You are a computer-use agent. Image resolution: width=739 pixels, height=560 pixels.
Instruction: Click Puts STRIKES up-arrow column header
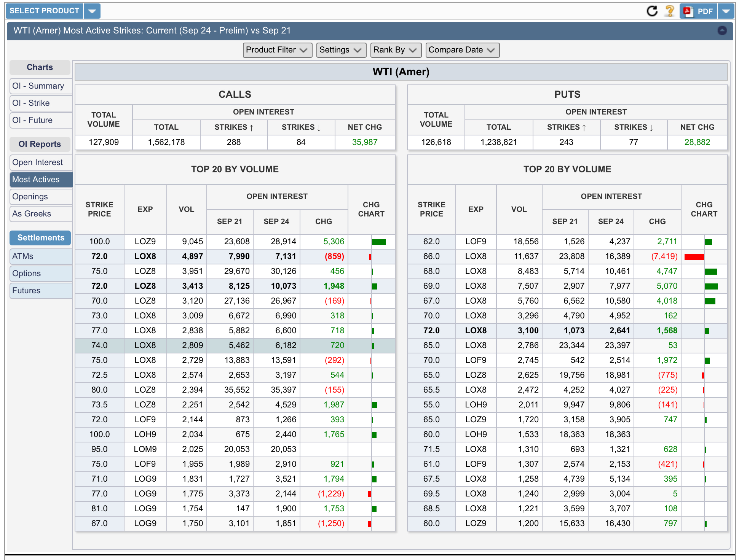pos(566,127)
